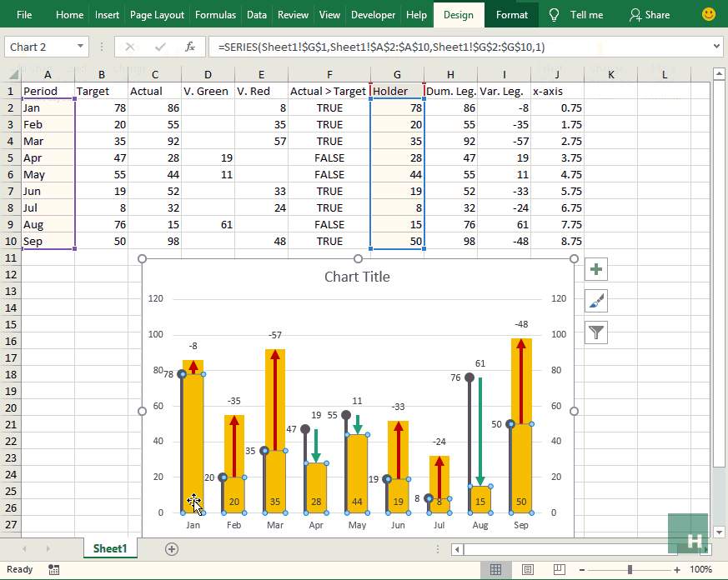The image size is (728, 580).
Task: Click vertical scrollbar down arrow
Action: (x=719, y=532)
